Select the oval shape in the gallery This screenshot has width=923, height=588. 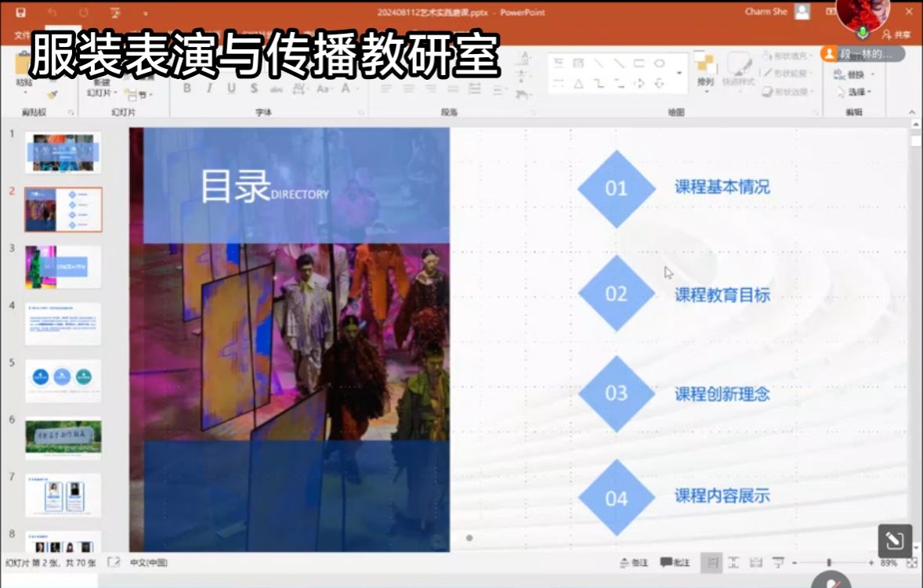659,63
